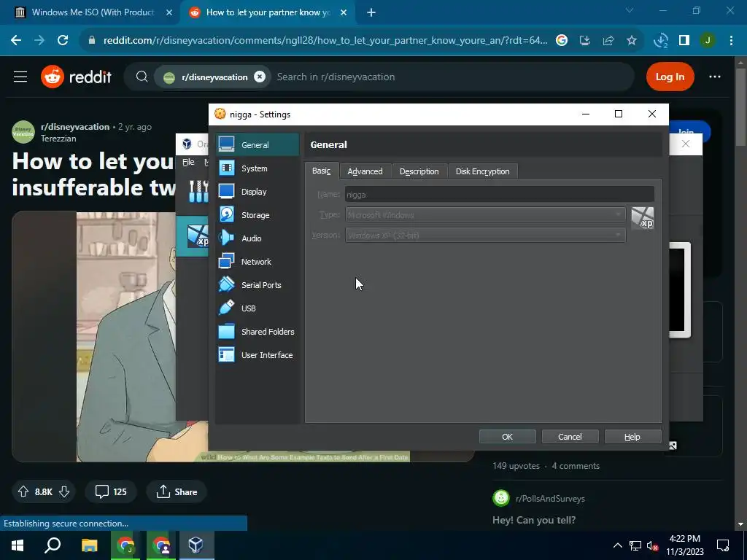Screen dimensions: 747x560
Task: Open the Chrome three-dot menu
Action: tap(731, 41)
